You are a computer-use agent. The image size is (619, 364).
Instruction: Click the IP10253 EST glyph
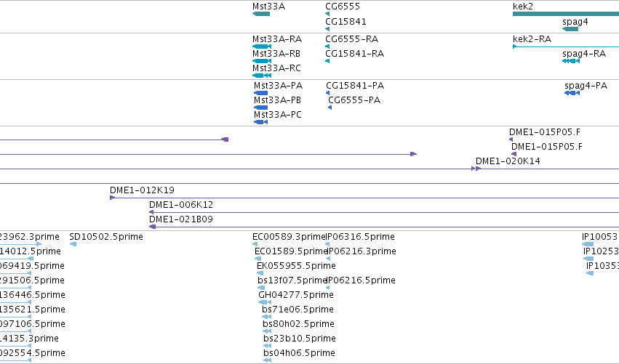point(588,259)
